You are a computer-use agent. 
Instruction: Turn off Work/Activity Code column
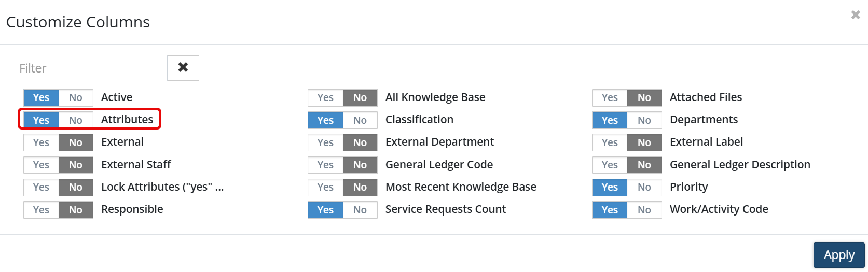click(644, 210)
